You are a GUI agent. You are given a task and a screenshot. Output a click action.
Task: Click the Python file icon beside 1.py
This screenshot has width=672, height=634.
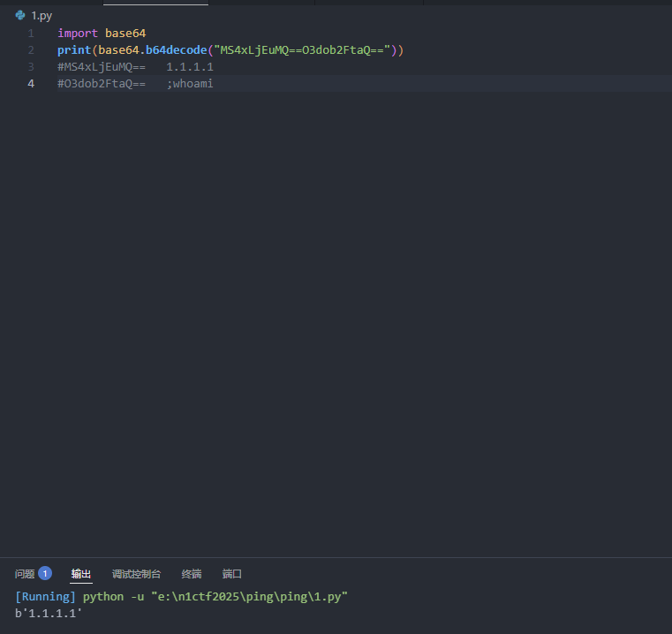[19, 16]
